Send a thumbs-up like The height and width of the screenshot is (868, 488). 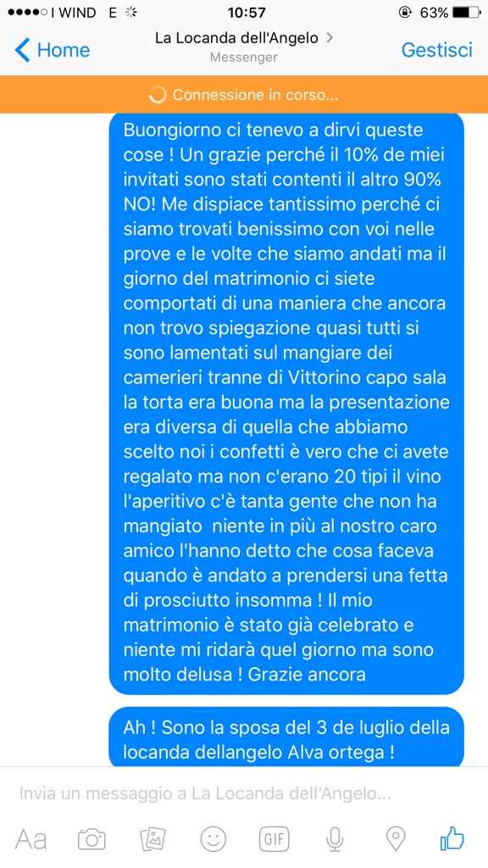pos(452,838)
